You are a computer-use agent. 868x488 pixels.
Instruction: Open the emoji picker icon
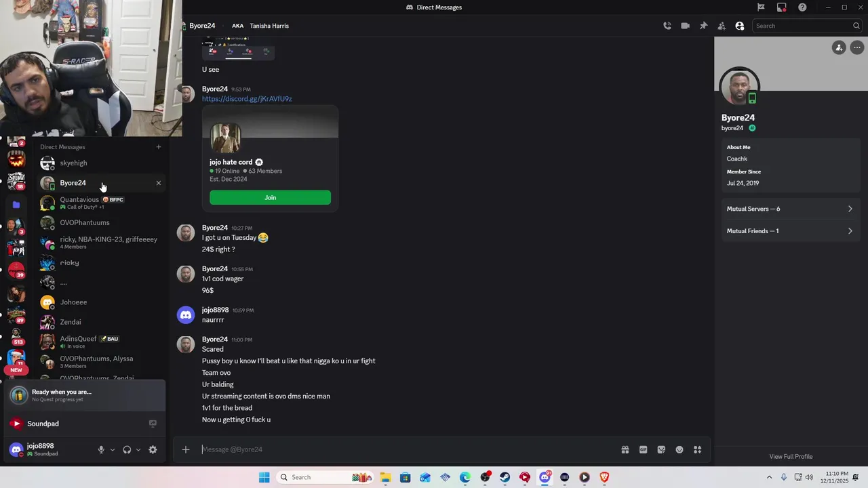pyautogui.click(x=679, y=449)
